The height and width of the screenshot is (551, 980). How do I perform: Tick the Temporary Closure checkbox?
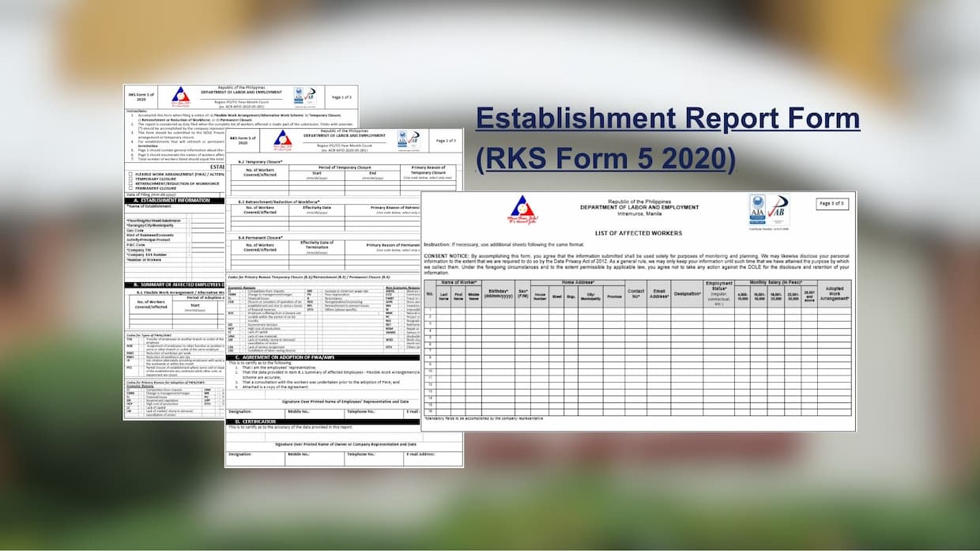130,179
